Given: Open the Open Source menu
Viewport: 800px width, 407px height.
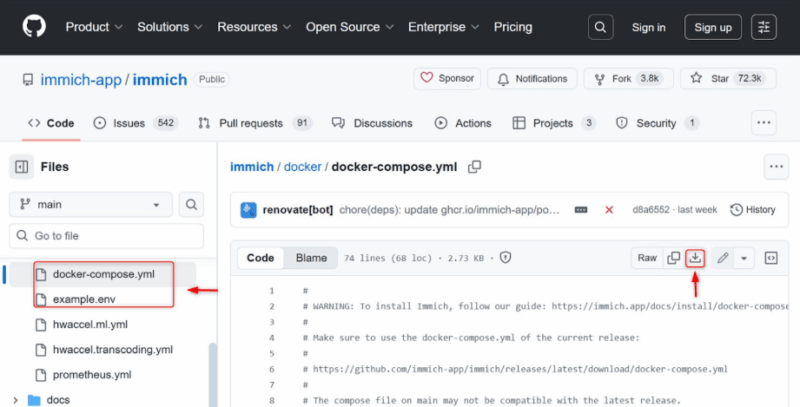Looking at the screenshot, I should tap(349, 27).
